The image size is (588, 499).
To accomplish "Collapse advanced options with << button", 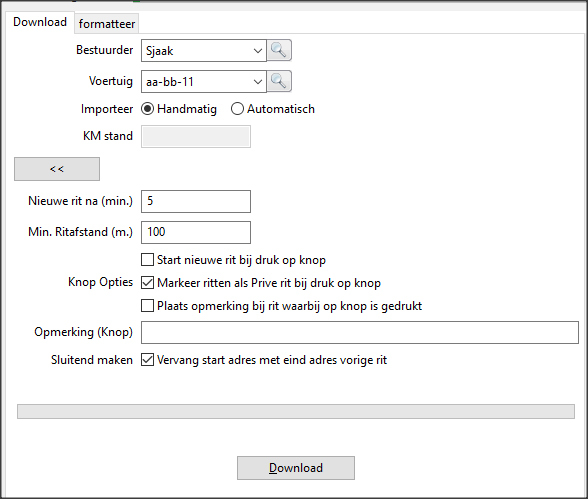I will [x=57, y=169].
